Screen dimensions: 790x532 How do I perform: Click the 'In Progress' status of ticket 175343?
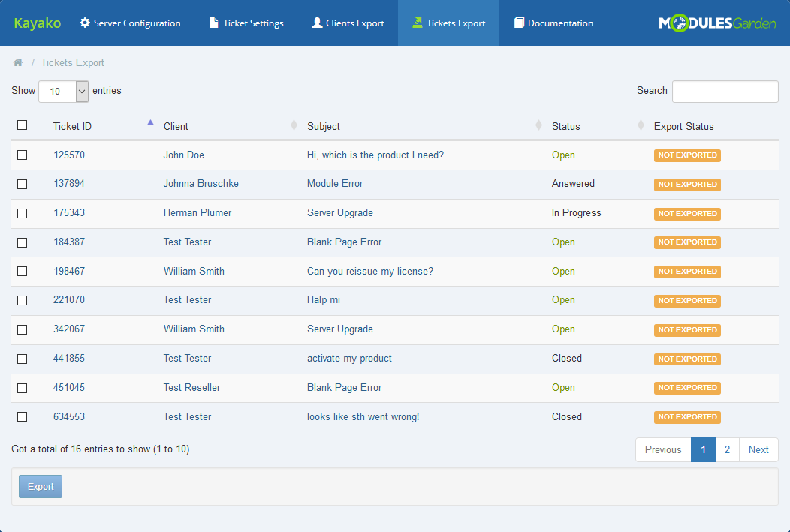pyautogui.click(x=577, y=213)
